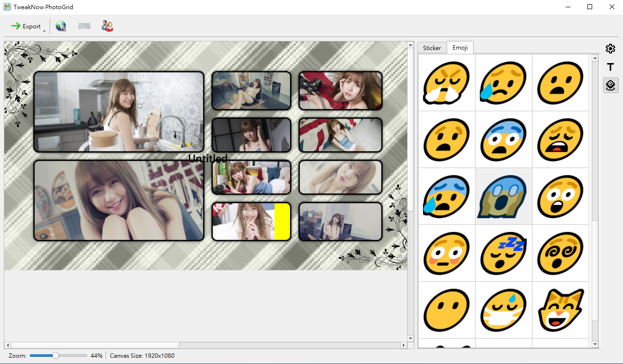Viewport: 623px width, 364px height.
Task: Pick the medical mask emoji
Action: point(504,310)
